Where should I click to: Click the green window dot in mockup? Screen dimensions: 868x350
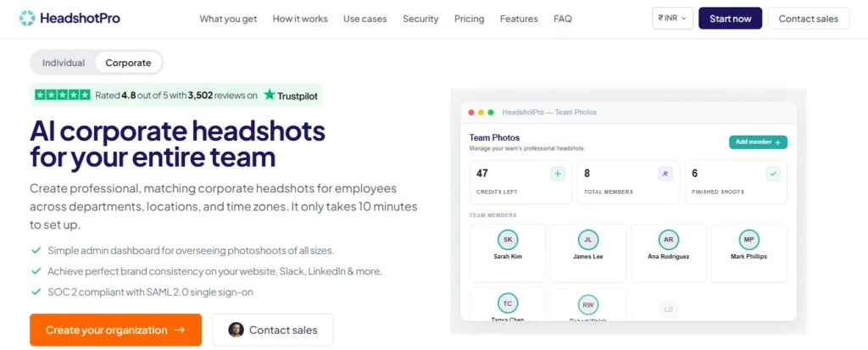[x=491, y=113]
